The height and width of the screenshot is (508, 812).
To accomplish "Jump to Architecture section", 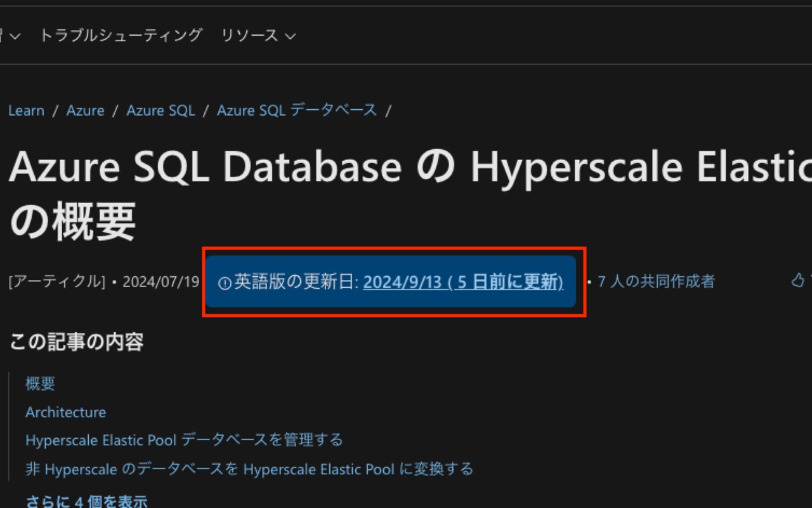I will 65,412.
